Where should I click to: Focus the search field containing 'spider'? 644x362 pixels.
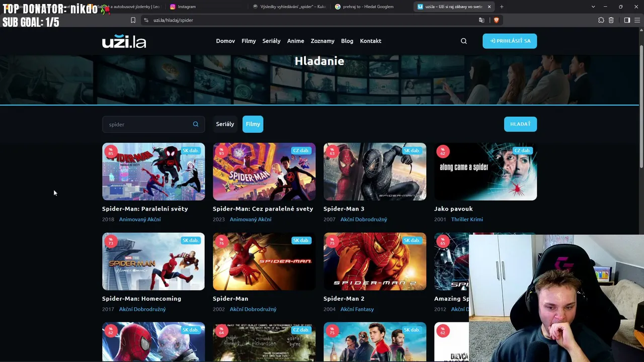click(x=153, y=124)
